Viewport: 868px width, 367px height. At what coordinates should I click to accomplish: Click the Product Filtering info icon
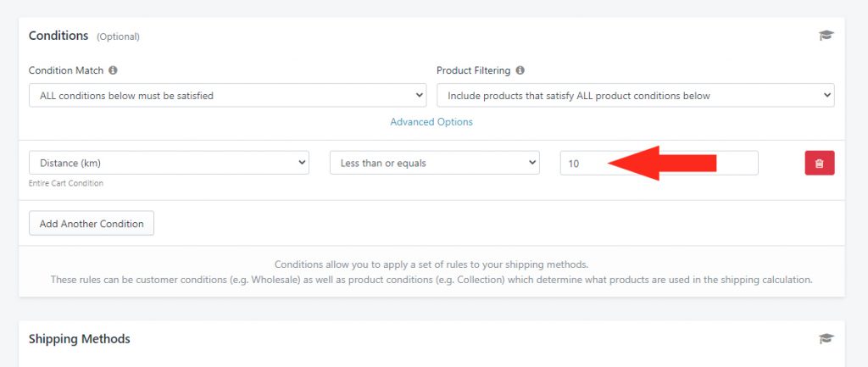[x=520, y=70]
